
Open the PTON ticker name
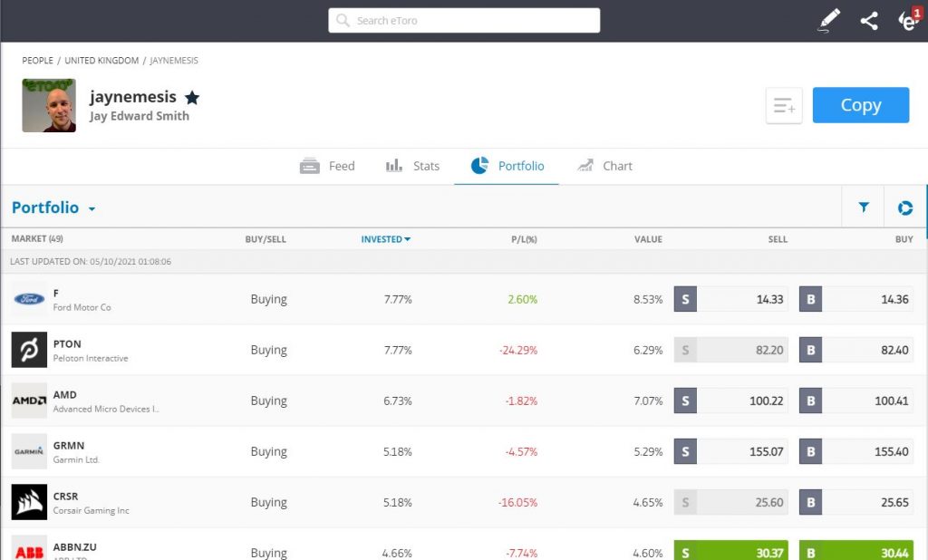click(x=67, y=344)
